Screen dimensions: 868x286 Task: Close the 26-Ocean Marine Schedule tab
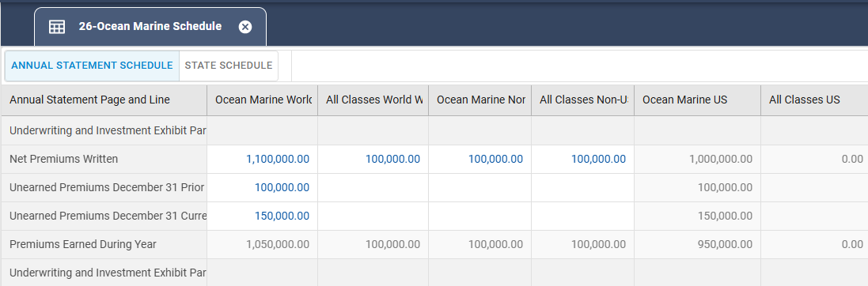pos(245,27)
